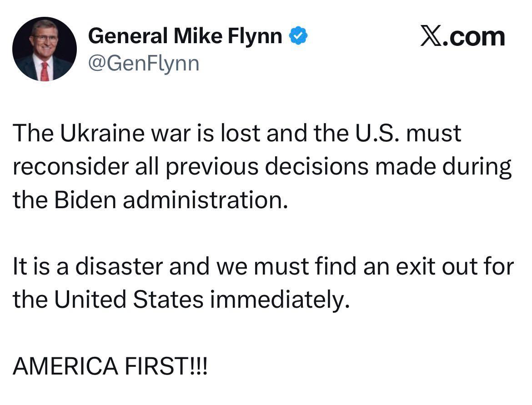Viewport: 532px width, 405px height.
Task: Click Flynn's face inside the profile picture
Action: [x=45, y=41]
